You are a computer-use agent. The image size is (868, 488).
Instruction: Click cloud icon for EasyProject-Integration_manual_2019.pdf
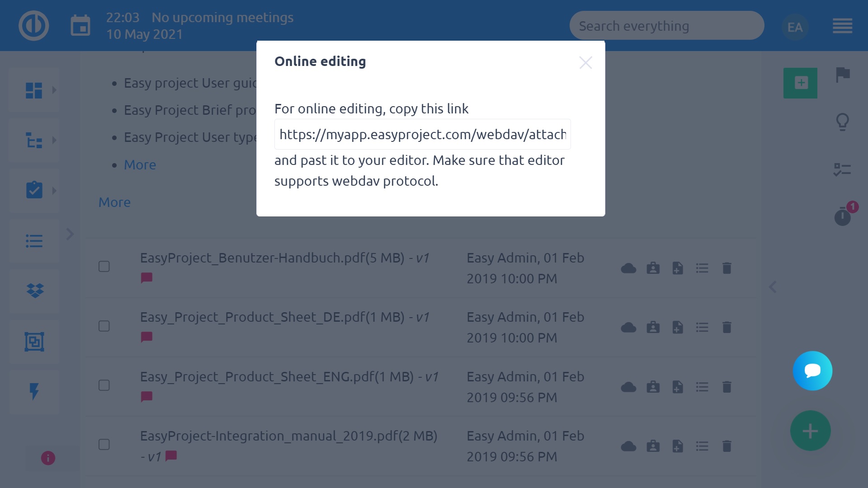click(628, 446)
